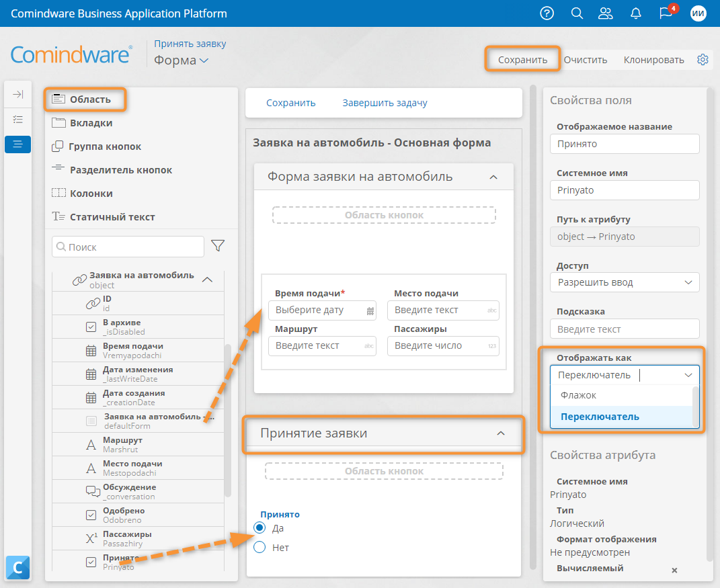Click the text icon for Маршрут attribute
This screenshot has width=720, height=588.
click(91, 445)
